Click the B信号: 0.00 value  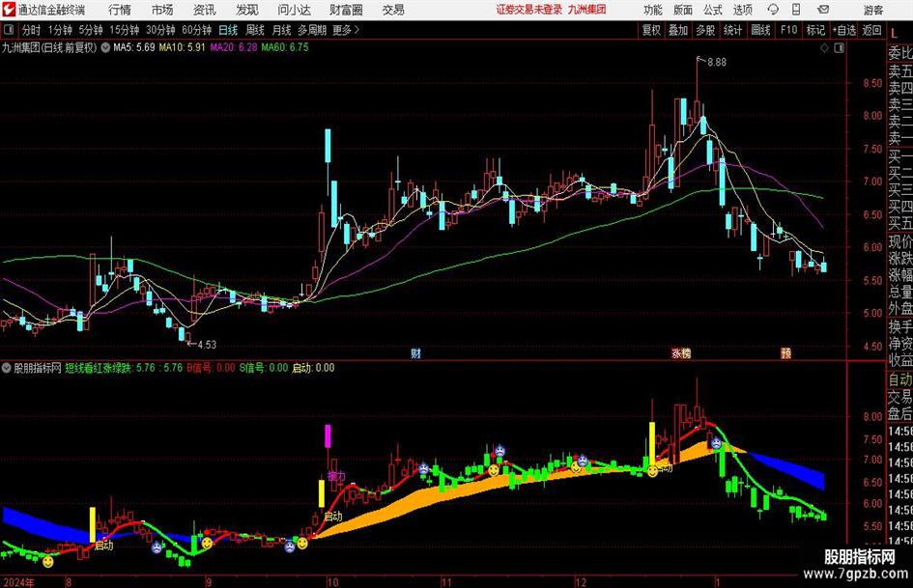click(211, 368)
